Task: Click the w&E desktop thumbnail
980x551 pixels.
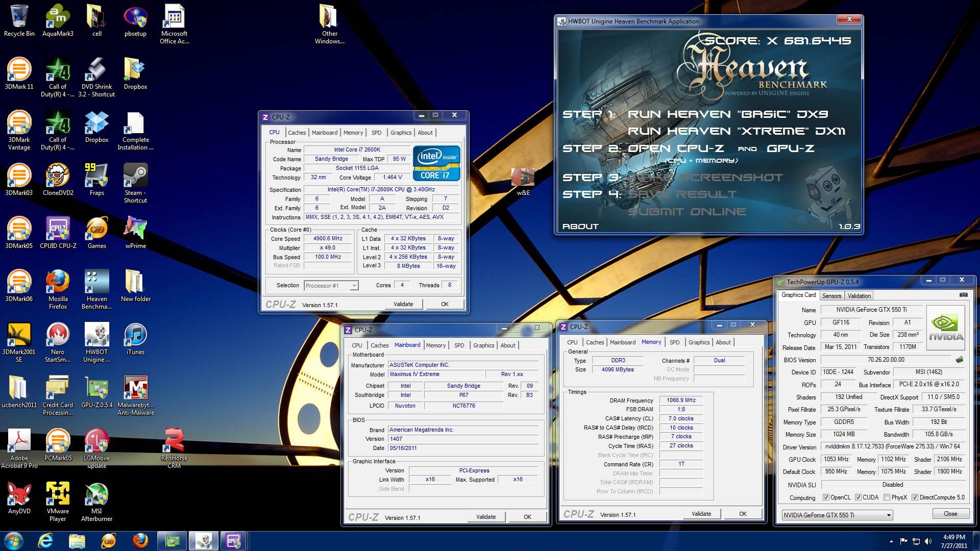Action: click(x=523, y=182)
